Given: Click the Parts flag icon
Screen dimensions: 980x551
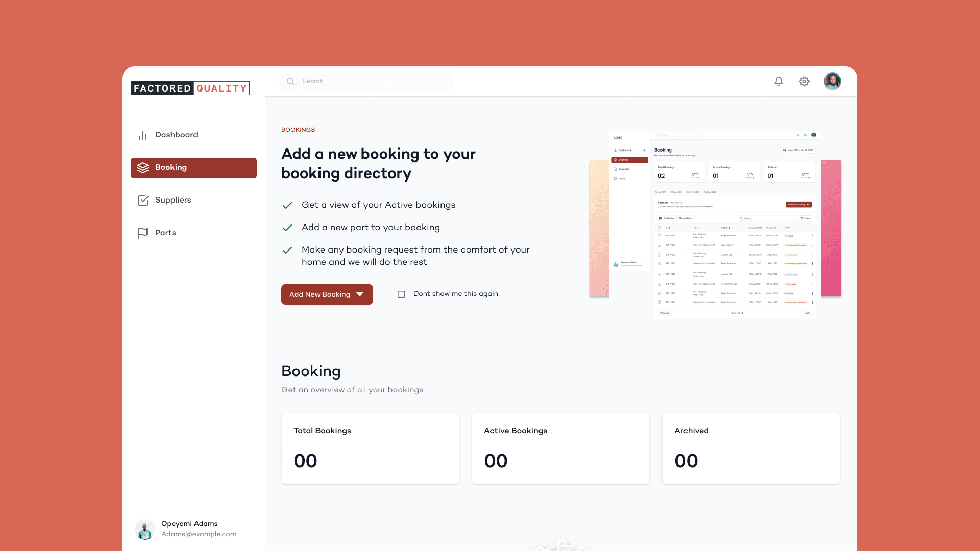Looking at the screenshot, I should coord(143,233).
